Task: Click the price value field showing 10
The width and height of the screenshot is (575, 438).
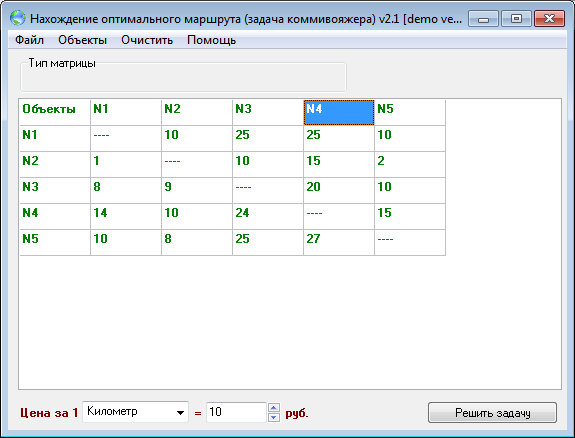Action: point(237,412)
